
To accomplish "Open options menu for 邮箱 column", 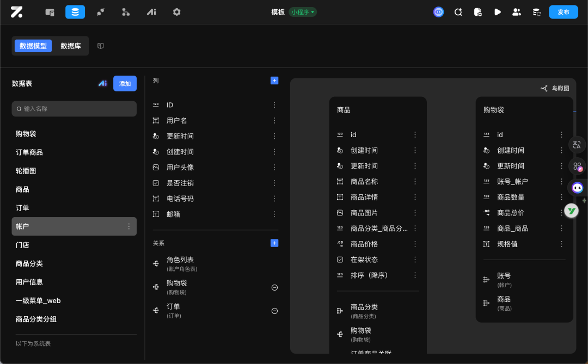I will 274,214.
